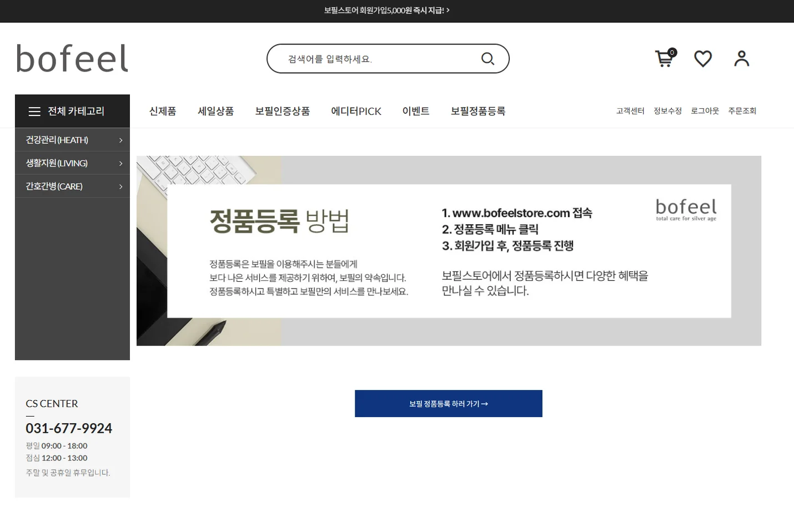Click the 점심 12:00 - 13:00 text
Image resolution: width=794 pixels, height=532 pixels.
57,458
